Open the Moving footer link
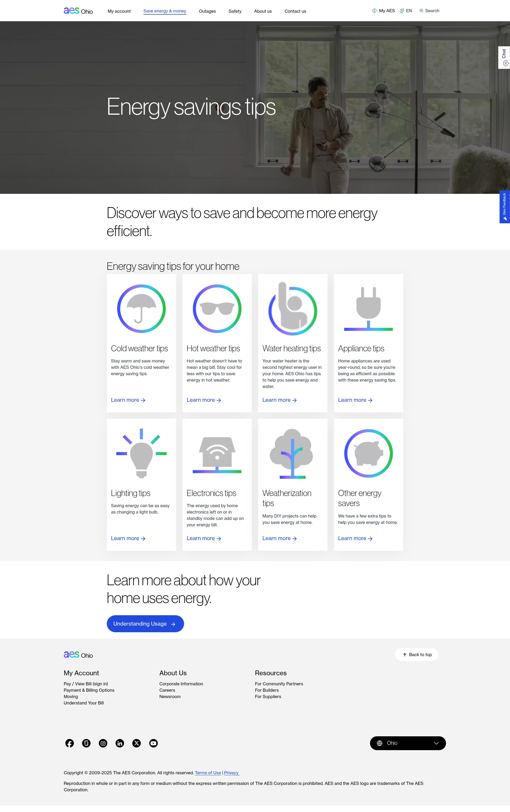The height and width of the screenshot is (812, 510). [71, 697]
